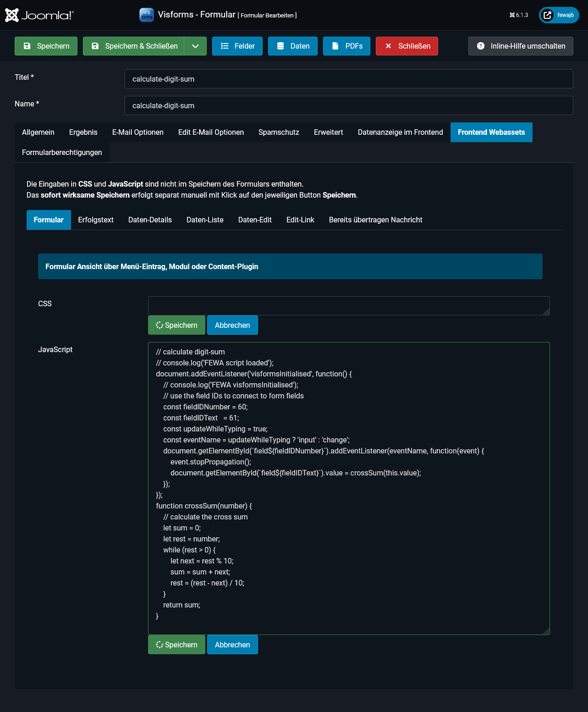Screen dimensions: 588x712
Task: Click the CSS textarea resize handle
Action: [x=546, y=312]
